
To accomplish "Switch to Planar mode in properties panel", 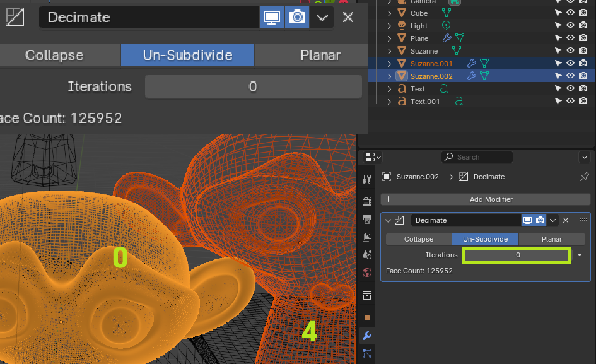I will pyautogui.click(x=551, y=239).
